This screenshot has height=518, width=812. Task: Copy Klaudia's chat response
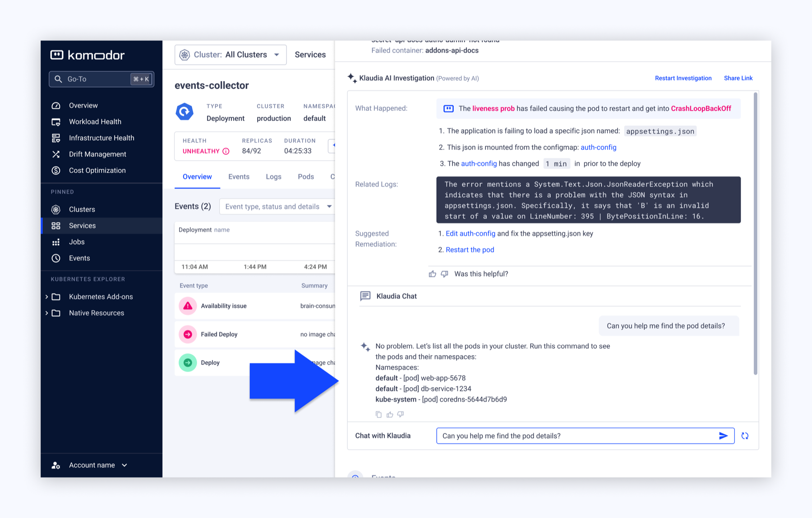378,414
